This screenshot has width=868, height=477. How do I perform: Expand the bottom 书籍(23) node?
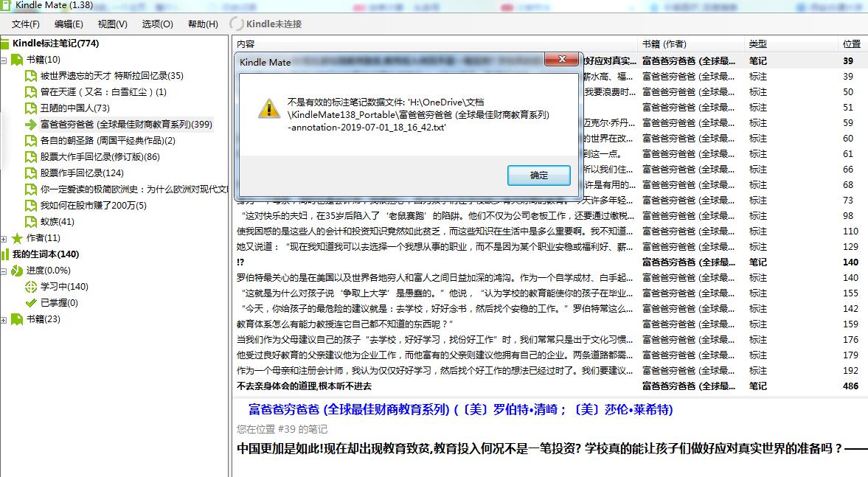pyautogui.click(x=3, y=318)
